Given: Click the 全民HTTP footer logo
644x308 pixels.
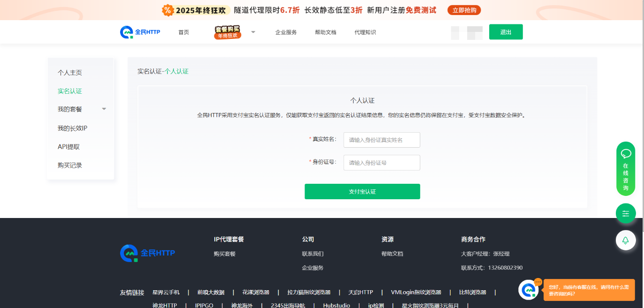Looking at the screenshot, I should coord(147,253).
